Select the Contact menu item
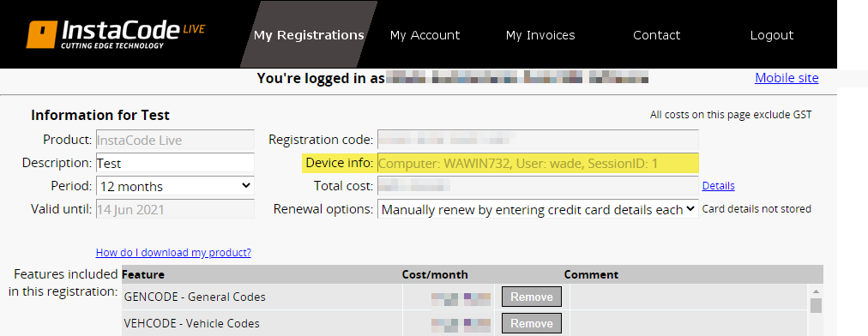Viewport: 868px width, 336px height. click(656, 35)
